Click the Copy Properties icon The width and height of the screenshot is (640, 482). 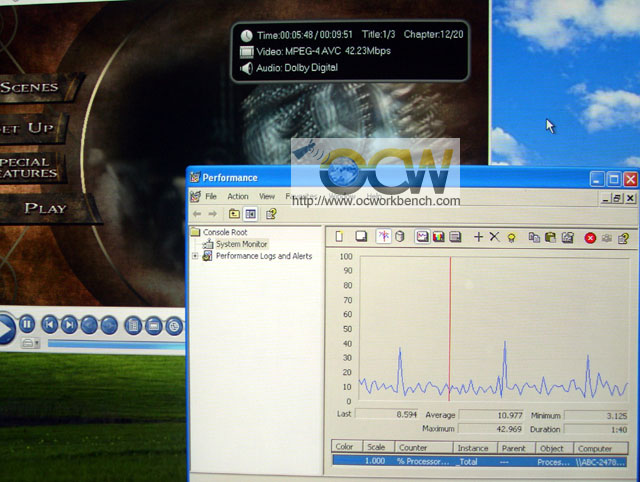534,237
